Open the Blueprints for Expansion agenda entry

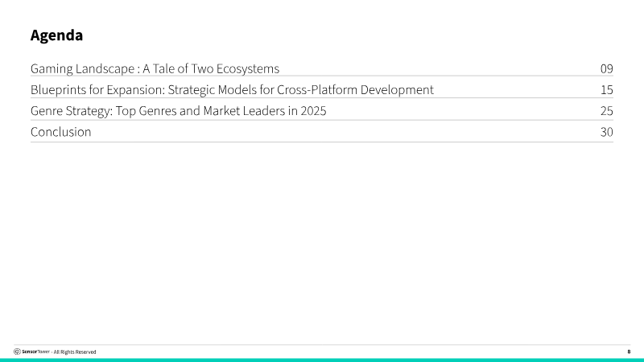pyautogui.click(x=232, y=90)
